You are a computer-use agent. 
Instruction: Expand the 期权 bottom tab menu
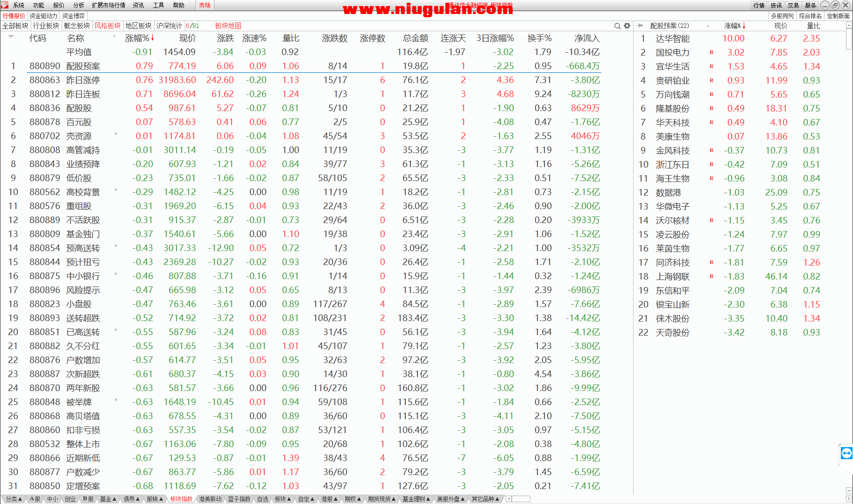pos(353,499)
